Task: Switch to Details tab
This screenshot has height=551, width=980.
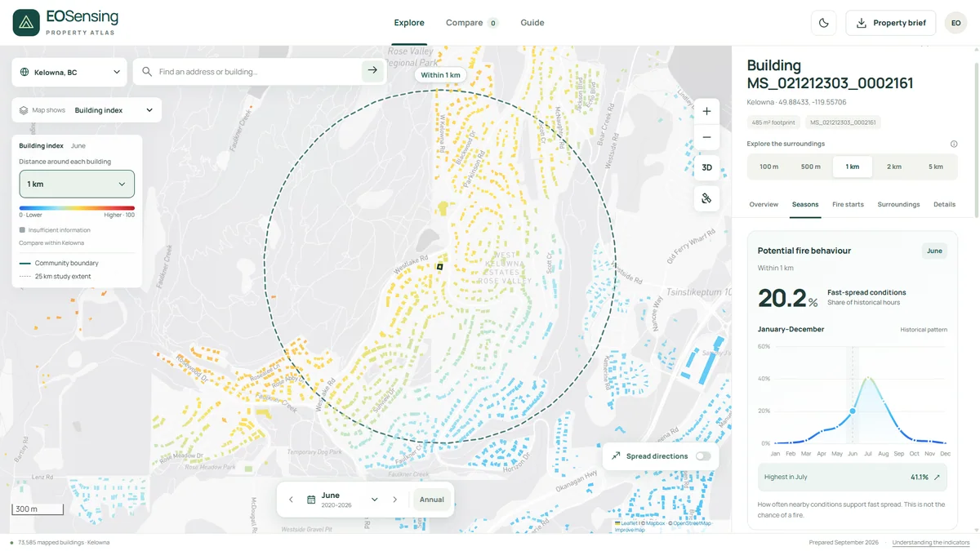Action: 944,204
